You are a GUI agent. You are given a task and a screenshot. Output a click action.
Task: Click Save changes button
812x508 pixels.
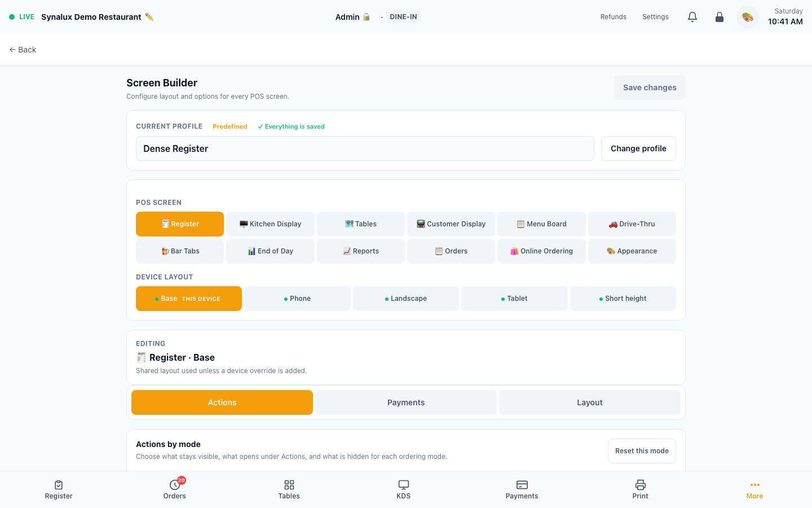click(x=650, y=87)
